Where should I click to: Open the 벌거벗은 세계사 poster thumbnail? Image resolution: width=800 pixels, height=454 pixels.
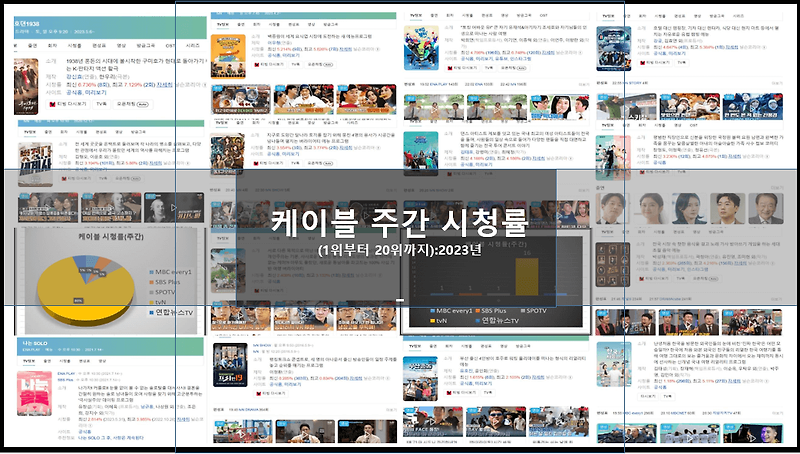(35, 164)
